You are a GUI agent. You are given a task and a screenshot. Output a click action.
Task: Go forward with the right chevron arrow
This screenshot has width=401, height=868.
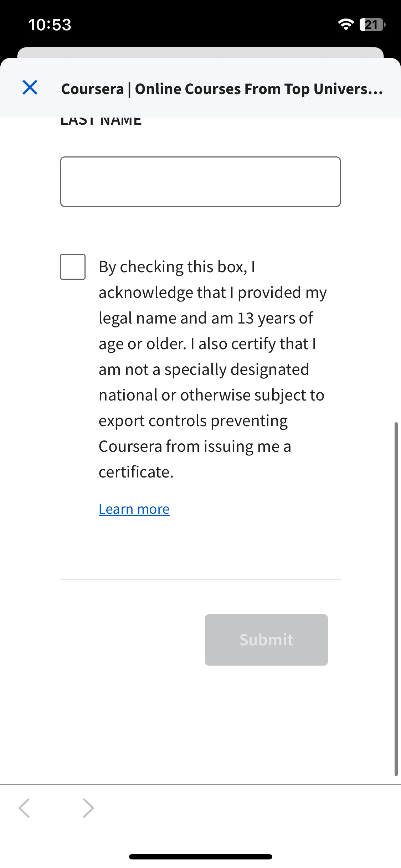[x=88, y=808]
